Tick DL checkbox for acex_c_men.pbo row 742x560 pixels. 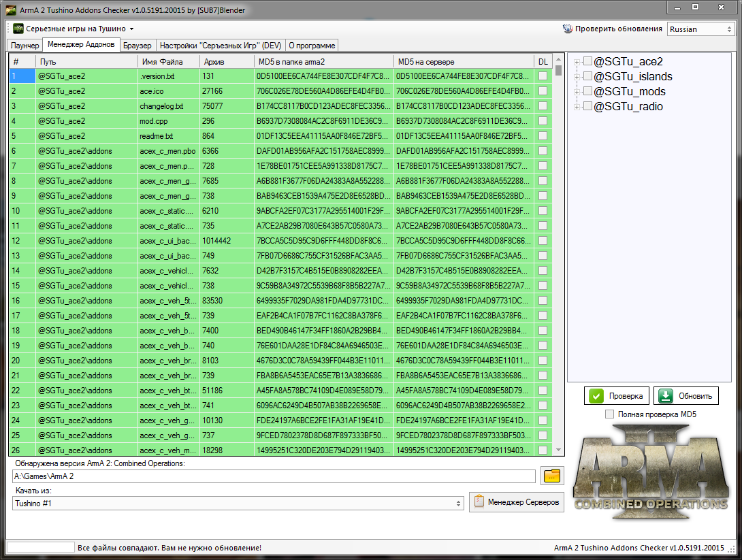pos(543,151)
